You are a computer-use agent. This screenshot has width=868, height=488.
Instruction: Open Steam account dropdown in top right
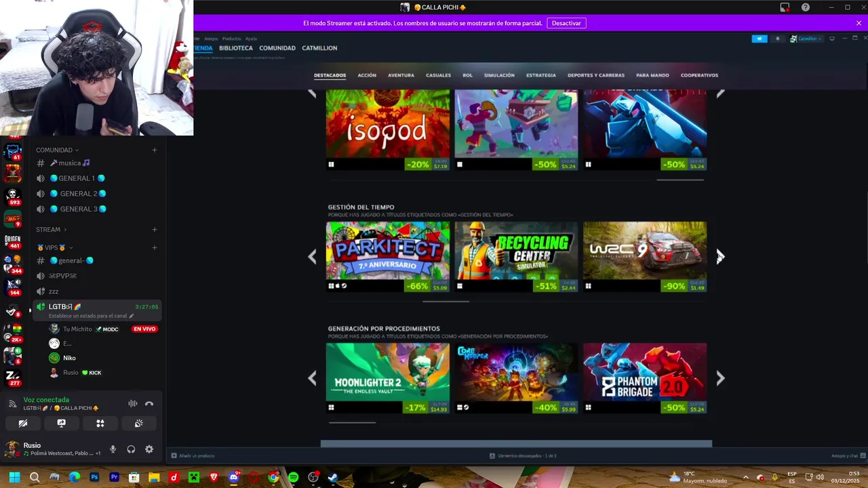coord(806,39)
